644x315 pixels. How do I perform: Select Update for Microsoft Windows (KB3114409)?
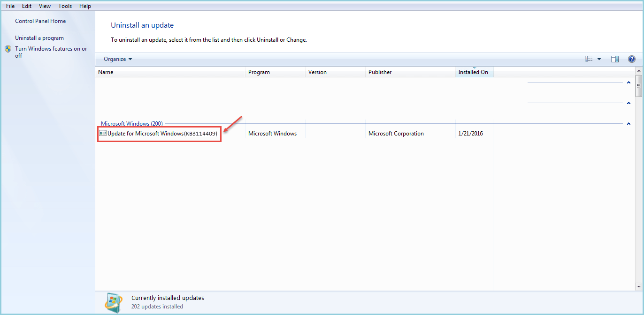162,134
